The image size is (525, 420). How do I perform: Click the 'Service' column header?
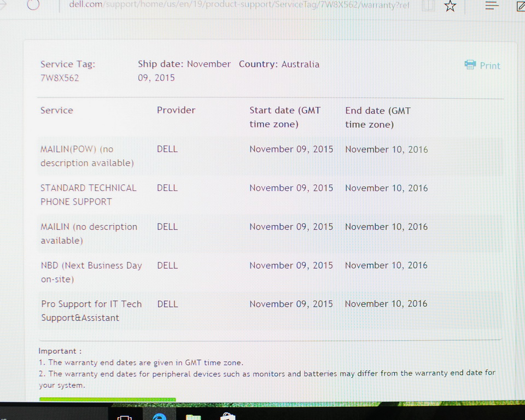(x=56, y=110)
